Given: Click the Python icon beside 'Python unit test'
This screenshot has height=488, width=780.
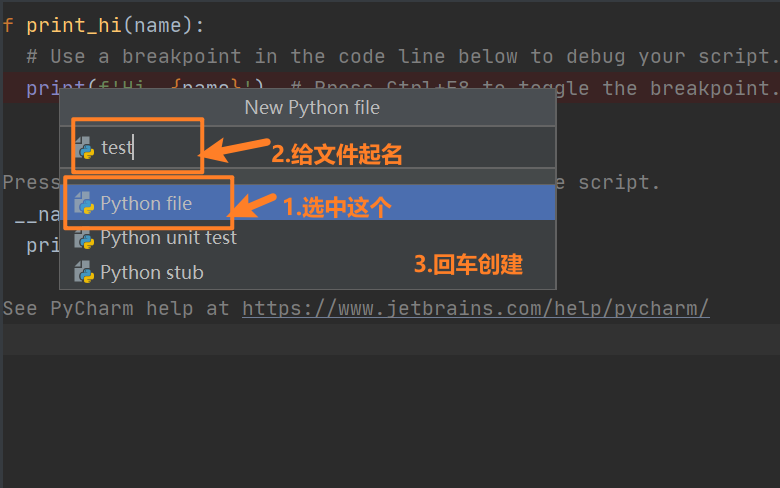Looking at the screenshot, I should point(84,239).
